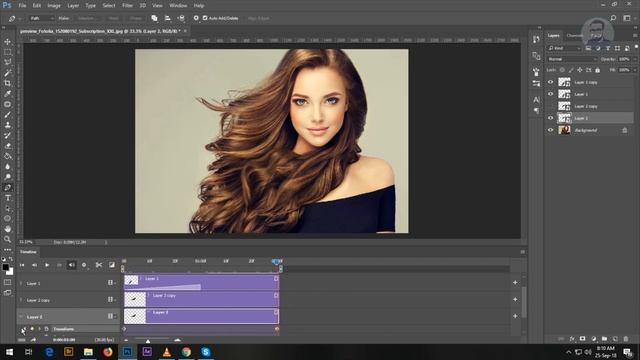Expand Layer 1 track in timeline
This screenshot has width=640, height=360.
[21, 283]
